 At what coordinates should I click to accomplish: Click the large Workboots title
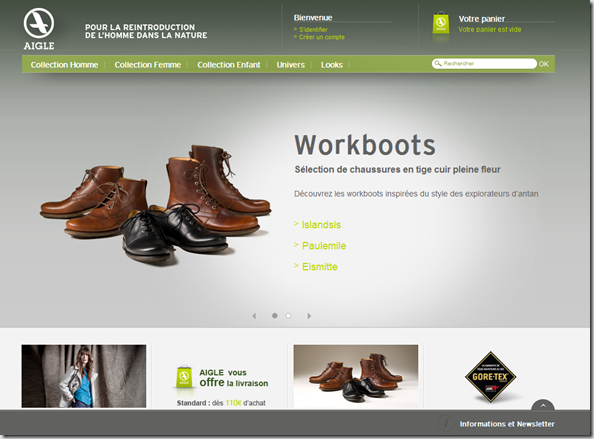(x=365, y=145)
